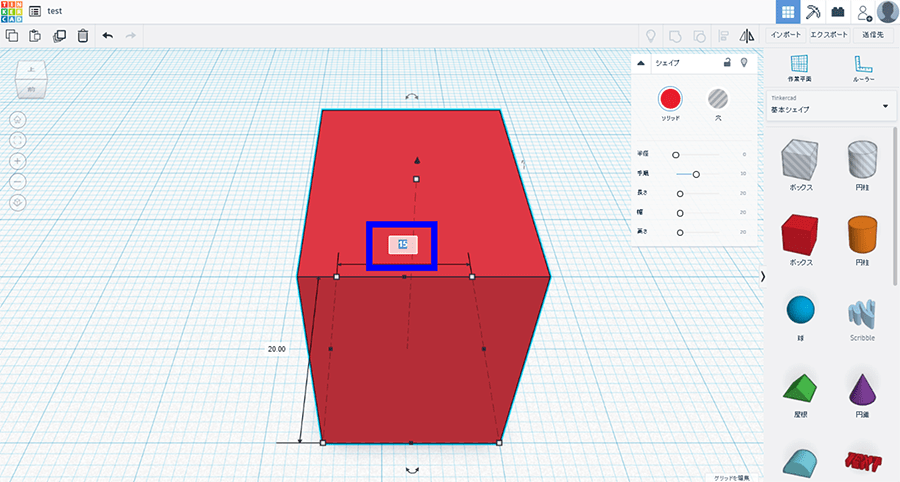This screenshot has width=900, height=482.
Task: Switch to the Blocks pickaxe view
Action: tap(813, 11)
